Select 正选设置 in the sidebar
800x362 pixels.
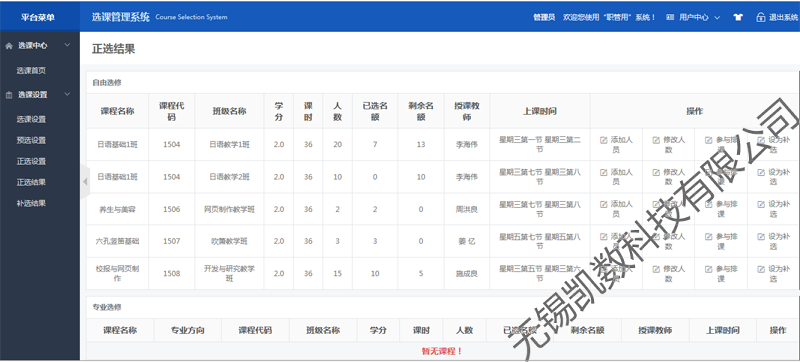coord(31,161)
